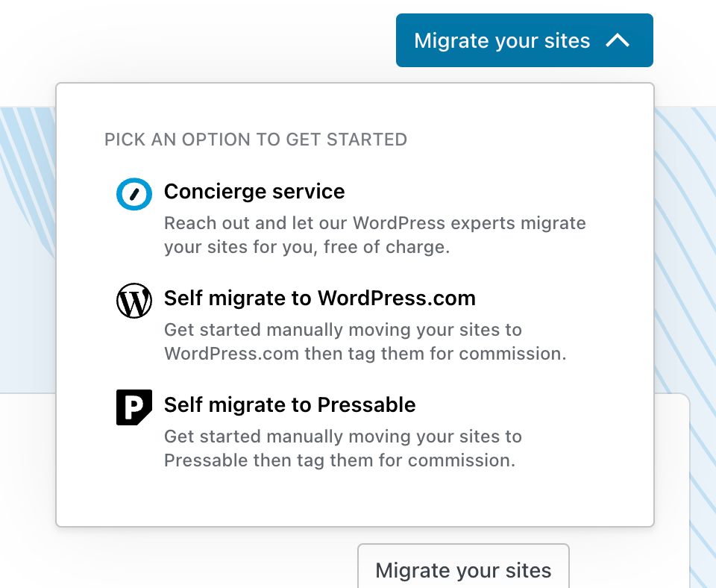
Task: Choose Self migrate to WordPress.com
Action: pos(319,298)
